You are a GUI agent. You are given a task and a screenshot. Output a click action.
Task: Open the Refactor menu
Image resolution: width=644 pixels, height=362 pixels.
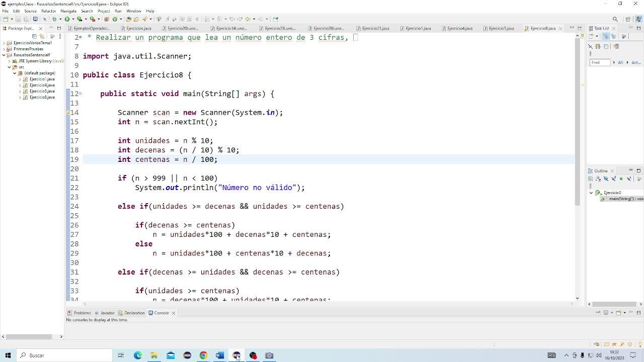pyautogui.click(x=48, y=11)
